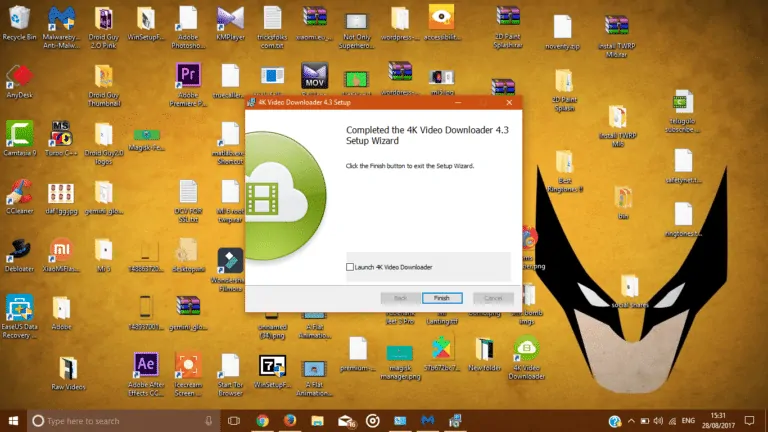The image size is (768, 432).
Task: Expand the hidden system tray icons chevron
Action: click(x=631, y=421)
